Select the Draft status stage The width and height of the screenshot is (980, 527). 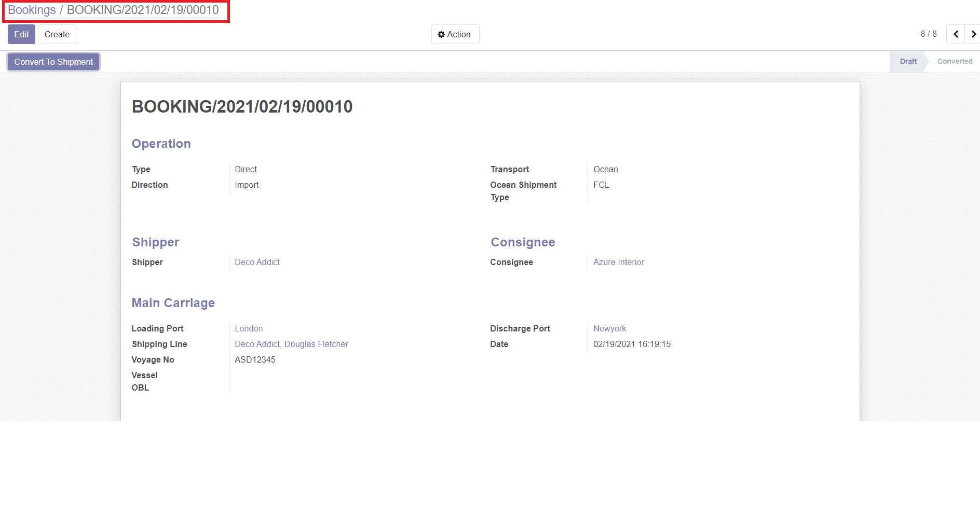click(908, 61)
